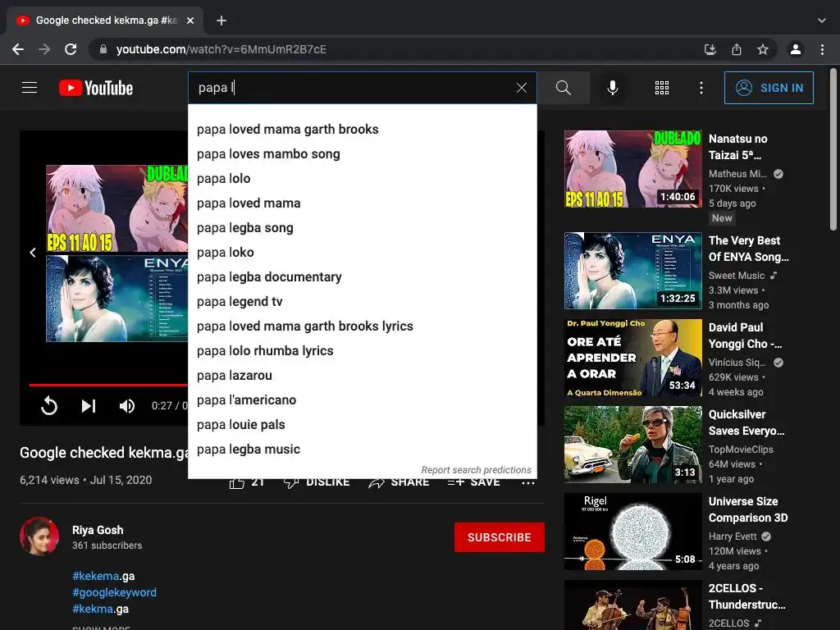This screenshot has height=630, width=840.
Task: Open the YouTube apps grid
Action: pos(662,88)
